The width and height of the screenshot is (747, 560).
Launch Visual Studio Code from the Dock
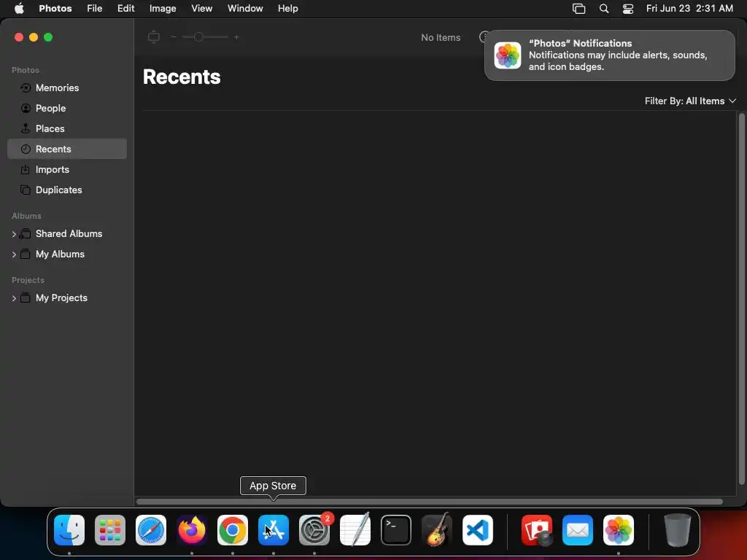tap(478, 530)
